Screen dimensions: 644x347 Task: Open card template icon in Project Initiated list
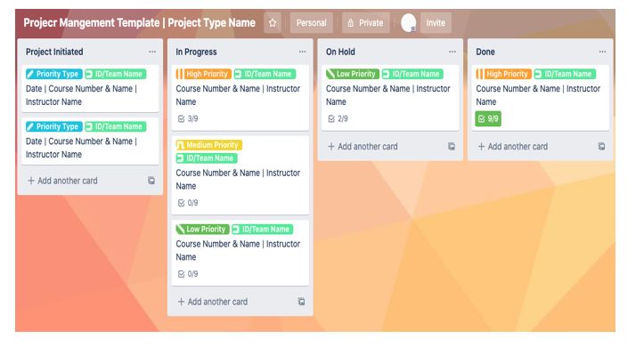click(151, 181)
